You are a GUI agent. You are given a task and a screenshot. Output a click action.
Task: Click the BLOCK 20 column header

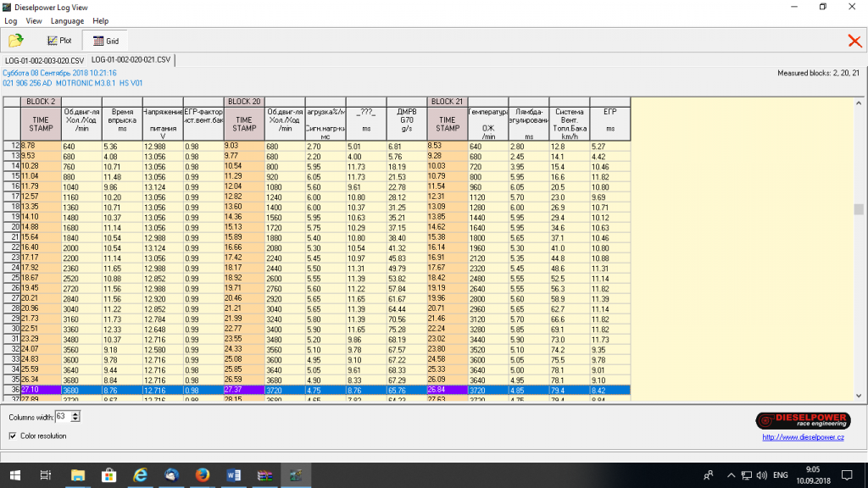coord(244,102)
